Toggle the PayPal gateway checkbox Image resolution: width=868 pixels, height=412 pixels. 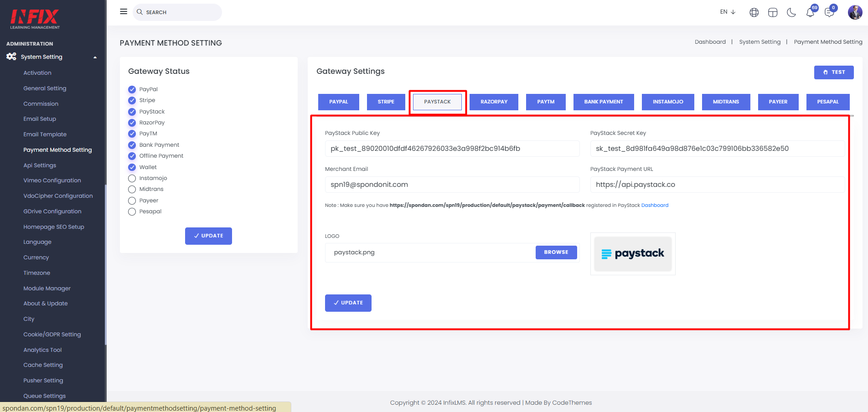tap(132, 89)
